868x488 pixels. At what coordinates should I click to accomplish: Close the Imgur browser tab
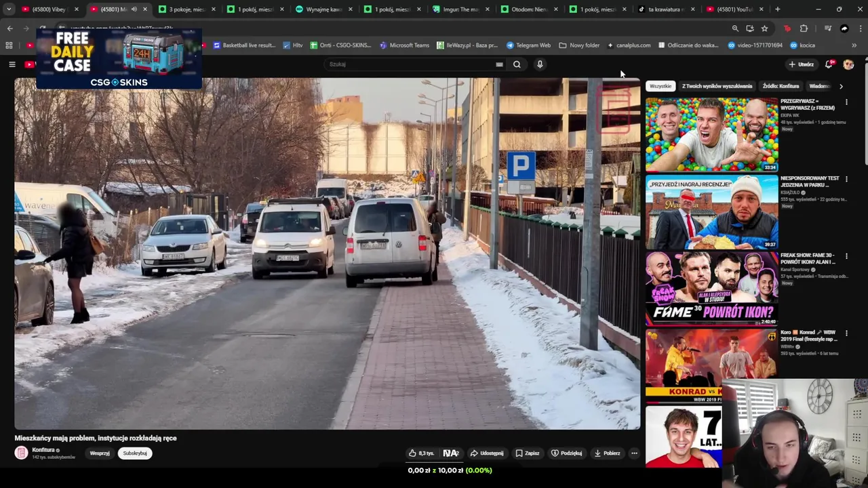coord(488,9)
